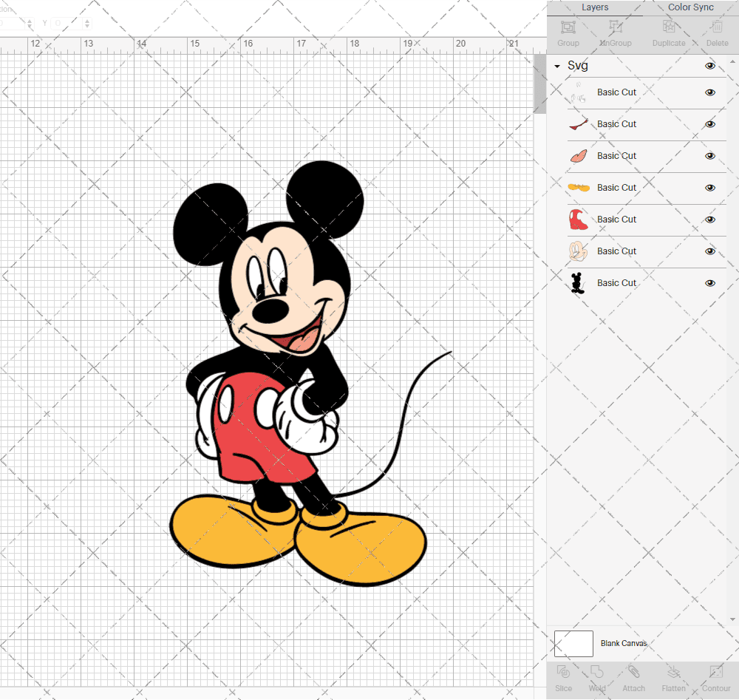Select the dark red mouth line layer thumbnail

tap(579, 124)
